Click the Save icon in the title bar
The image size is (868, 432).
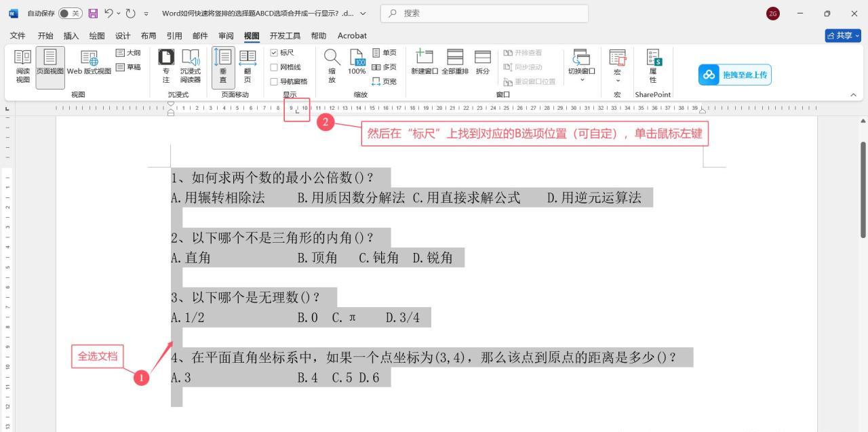click(93, 14)
